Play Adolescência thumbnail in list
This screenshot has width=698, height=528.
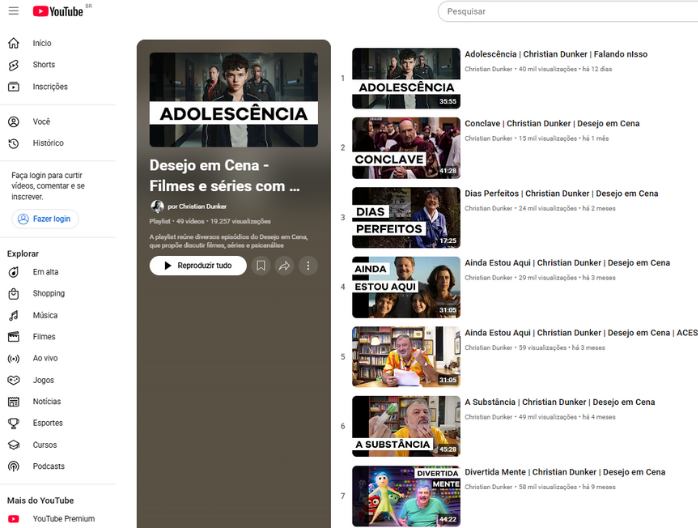(x=406, y=78)
